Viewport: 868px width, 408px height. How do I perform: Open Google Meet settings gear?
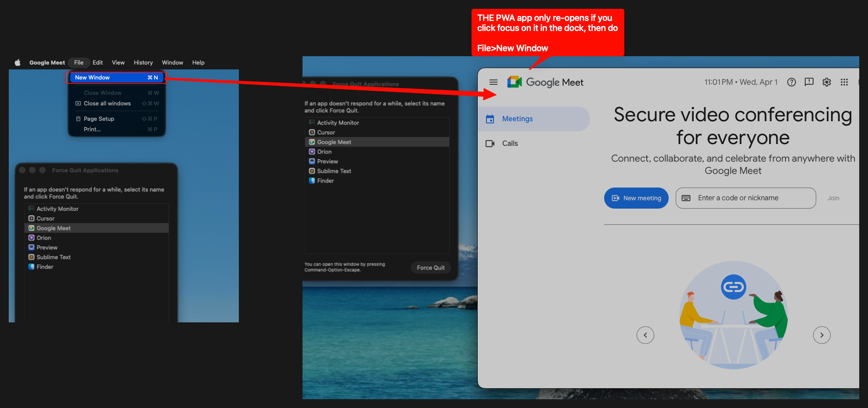(x=826, y=82)
